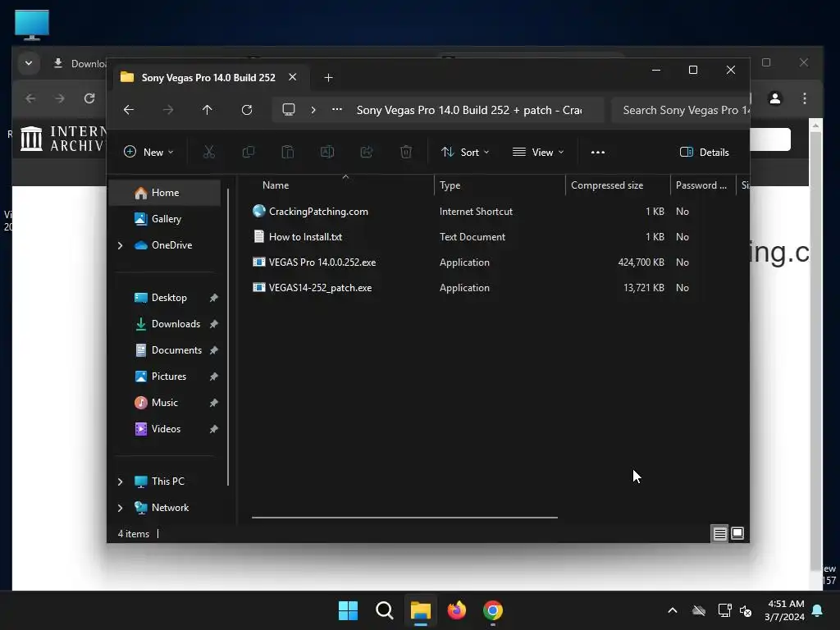
Task: Select CrackingPatching.com shortcut file
Action: point(318,212)
